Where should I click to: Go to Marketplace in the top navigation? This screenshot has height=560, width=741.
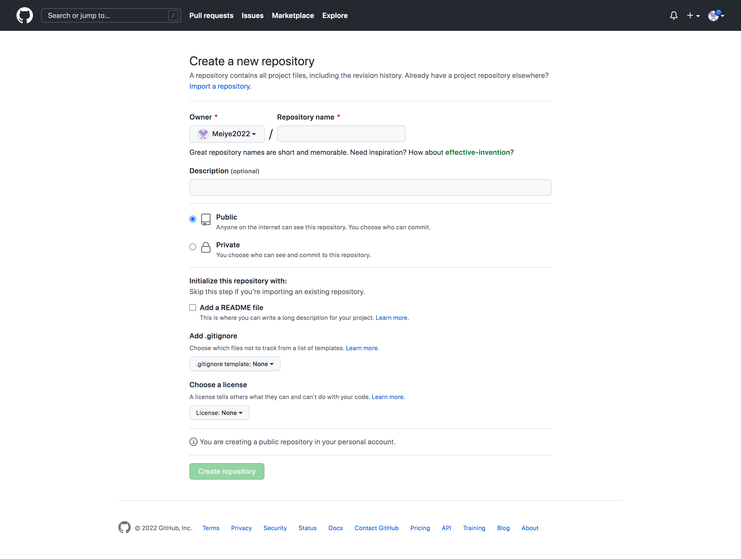click(293, 15)
